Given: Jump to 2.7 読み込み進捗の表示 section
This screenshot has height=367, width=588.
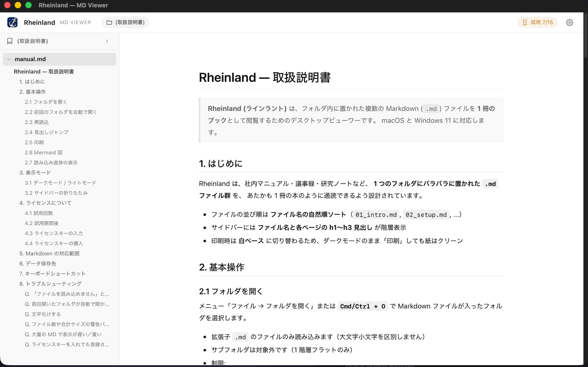Looking at the screenshot, I should point(51,162).
